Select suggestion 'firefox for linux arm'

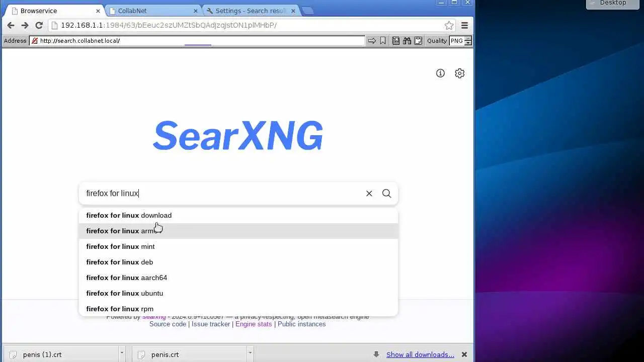(238, 231)
